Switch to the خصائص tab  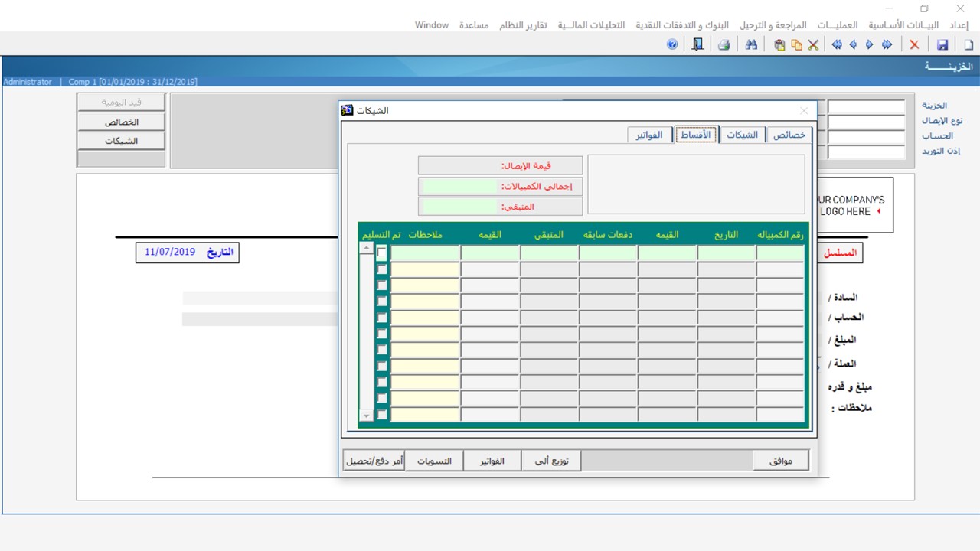click(789, 135)
